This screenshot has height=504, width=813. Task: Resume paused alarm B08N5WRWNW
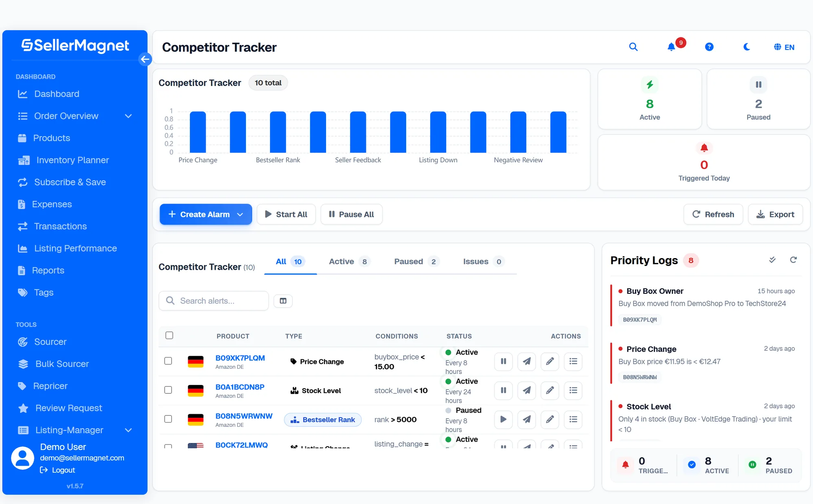pos(503,419)
